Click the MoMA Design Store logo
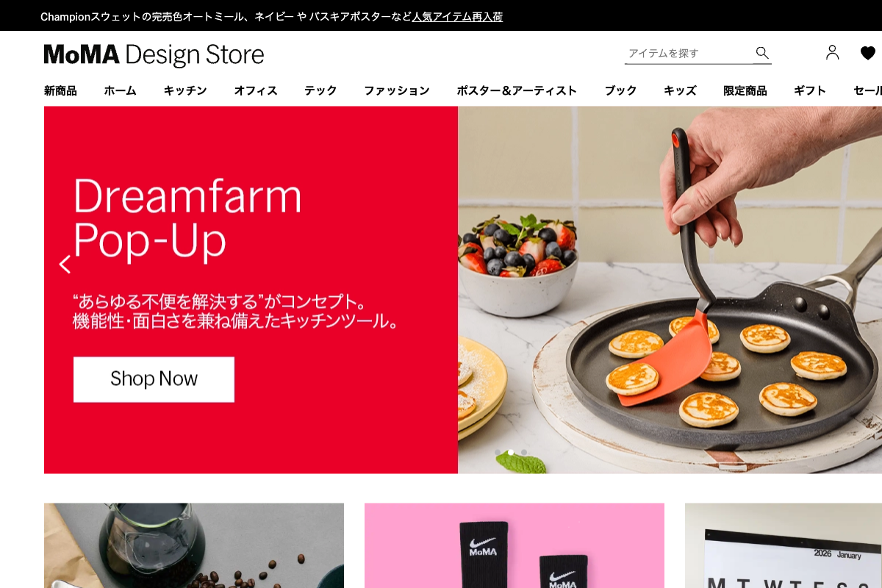This screenshot has width=882, height=588. (154, 54)
